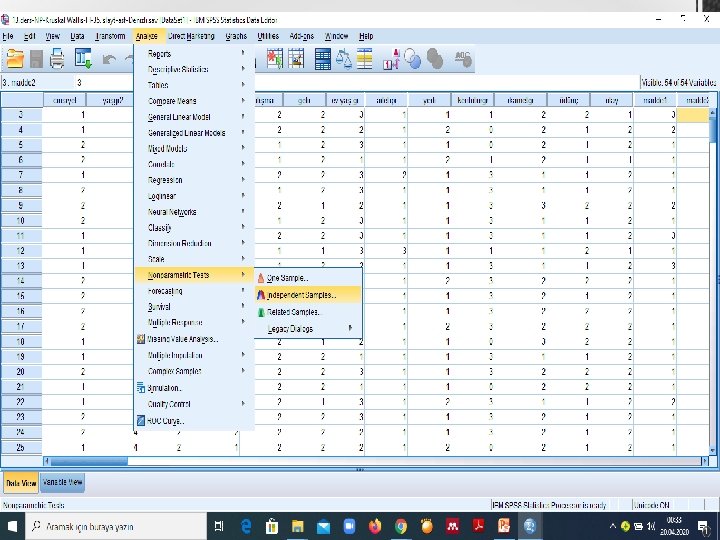The height and width of the screenshot is (540, 720).
Task: Open Task View from the taskbar
Action: point(219,526)
